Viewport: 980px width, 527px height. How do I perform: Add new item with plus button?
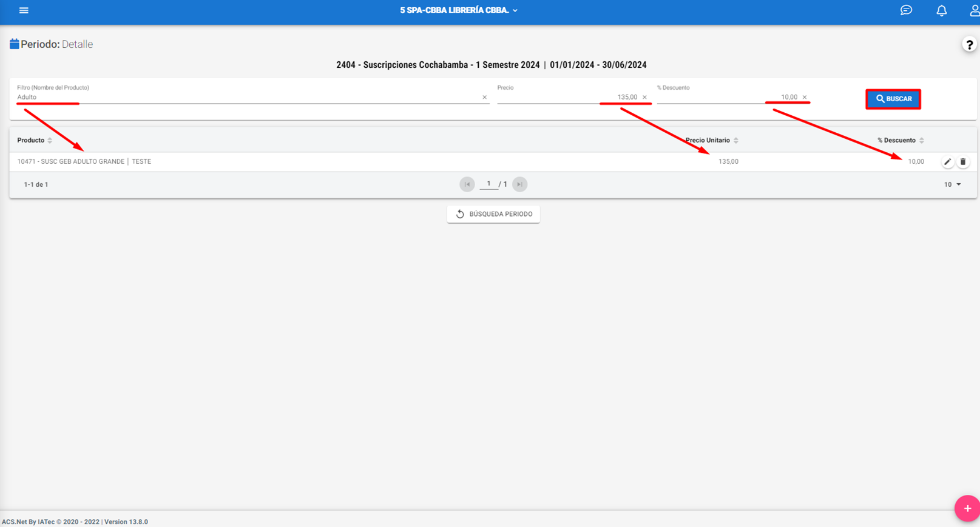tap(967, 508)
